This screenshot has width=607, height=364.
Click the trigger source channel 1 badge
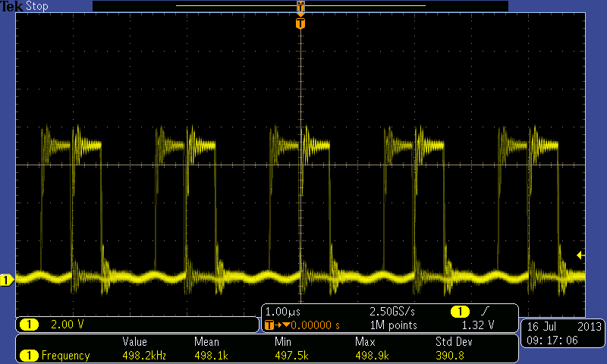tap(460, 312)
